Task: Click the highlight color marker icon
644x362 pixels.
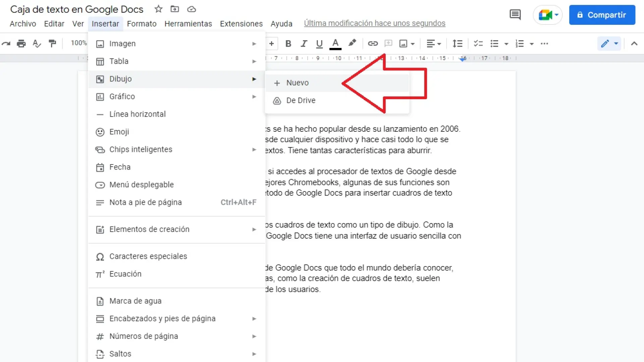Action: tap(352, 43)
